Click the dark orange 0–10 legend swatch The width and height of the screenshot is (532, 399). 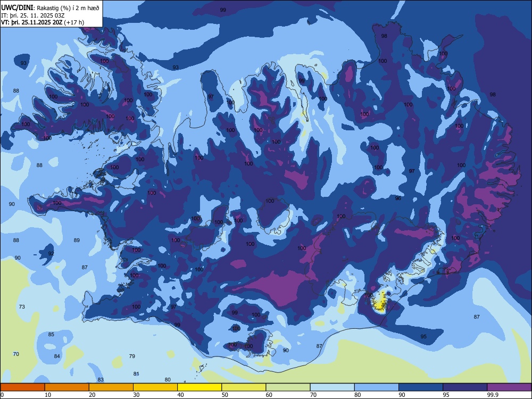tap(22, 387)
